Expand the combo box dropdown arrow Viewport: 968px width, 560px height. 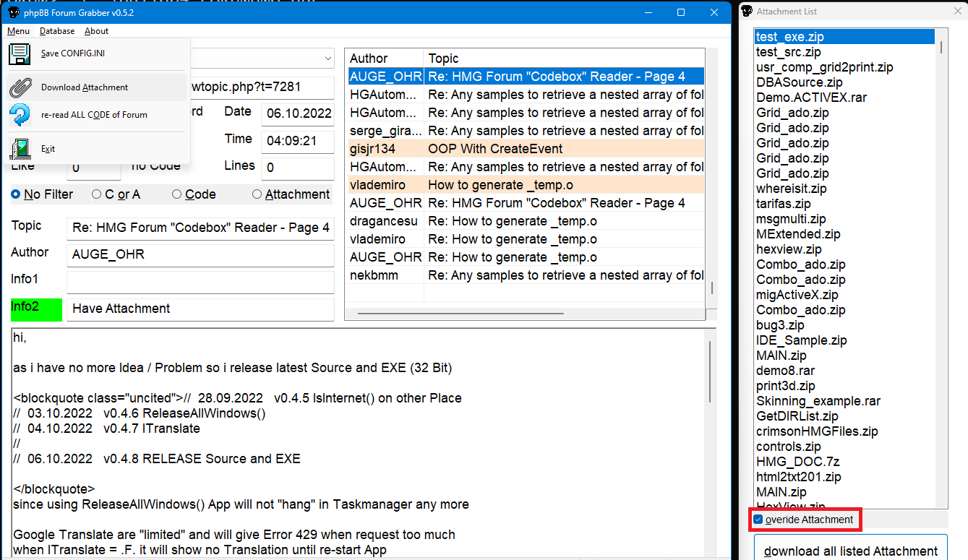pyautogui.click(x=328, y=58)
